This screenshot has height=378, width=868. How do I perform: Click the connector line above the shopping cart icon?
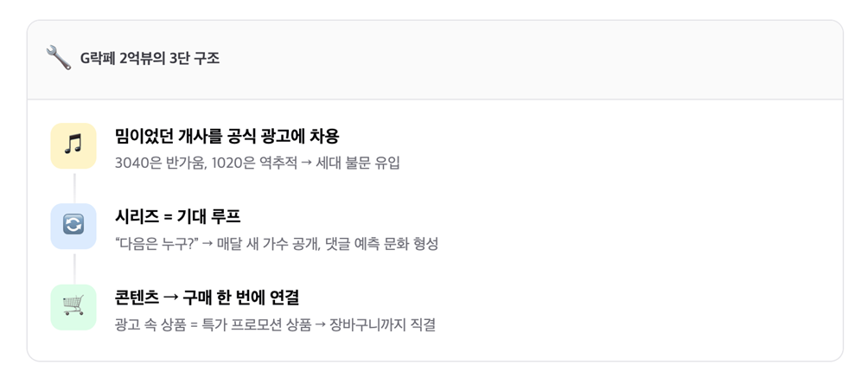click(73, 266)
